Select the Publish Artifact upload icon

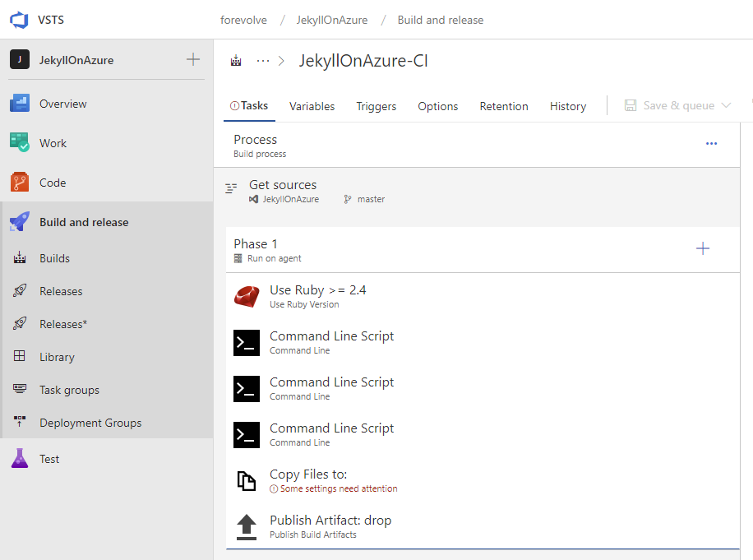(x=247, y=527)
